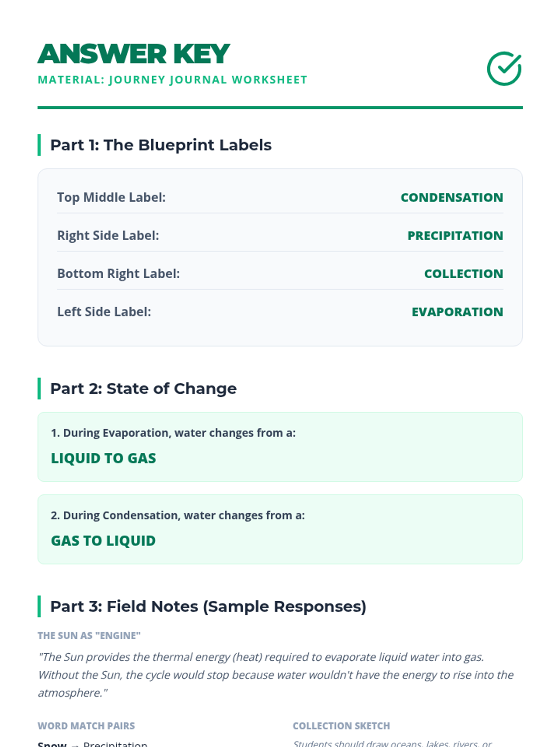Click the COLLECTION answer
The height and width of the screenshot is (747, 560).
tap(463, 274)
